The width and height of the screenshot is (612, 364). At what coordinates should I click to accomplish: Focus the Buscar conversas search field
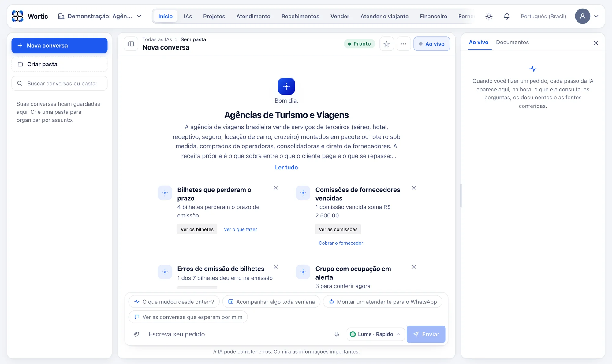pyautogui.click(x=59, y=84)
